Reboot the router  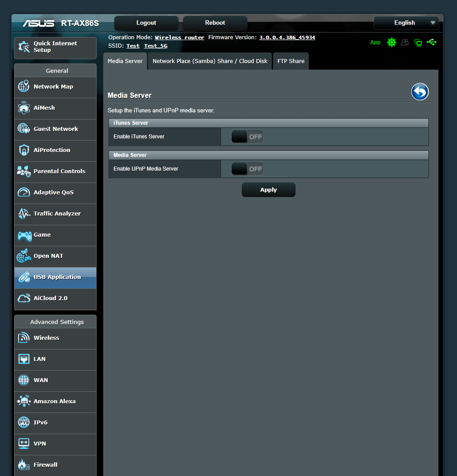point(215,22)
